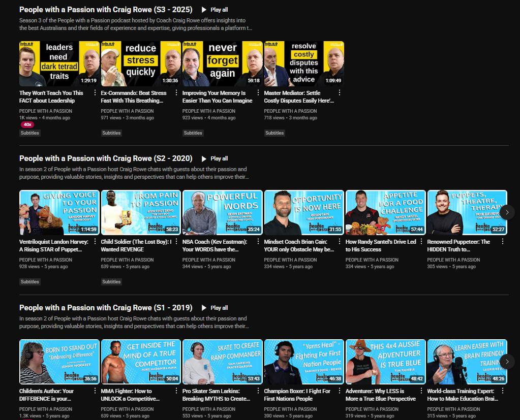
Task: Open the three-dot menu on the Leadership FACT video
Action: point(95,92)
